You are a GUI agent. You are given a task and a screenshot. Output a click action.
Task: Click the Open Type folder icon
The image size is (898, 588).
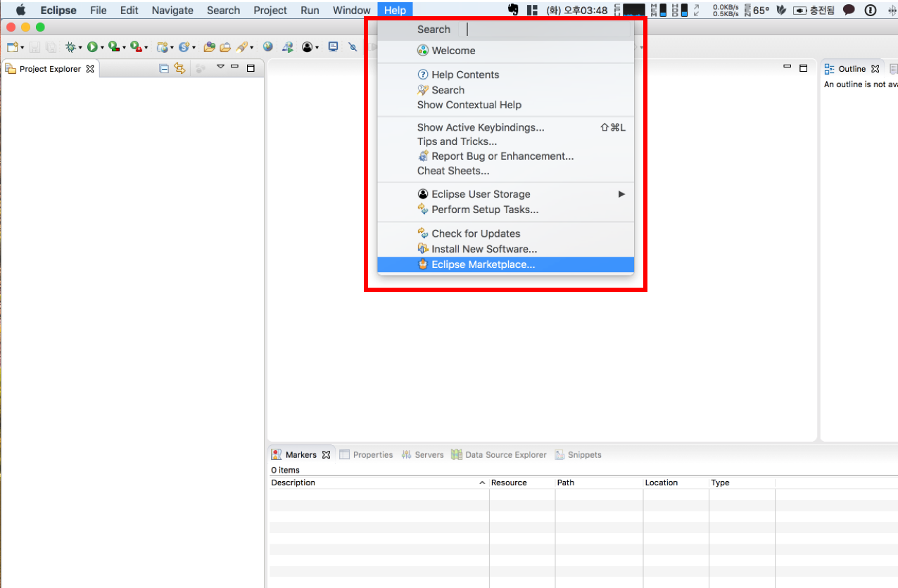pyautogui.click(x=209, y=47)
